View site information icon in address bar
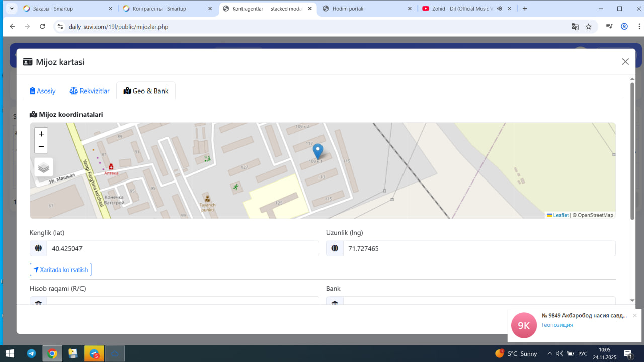This screenshot has height=362, width=644. (60, 27)
